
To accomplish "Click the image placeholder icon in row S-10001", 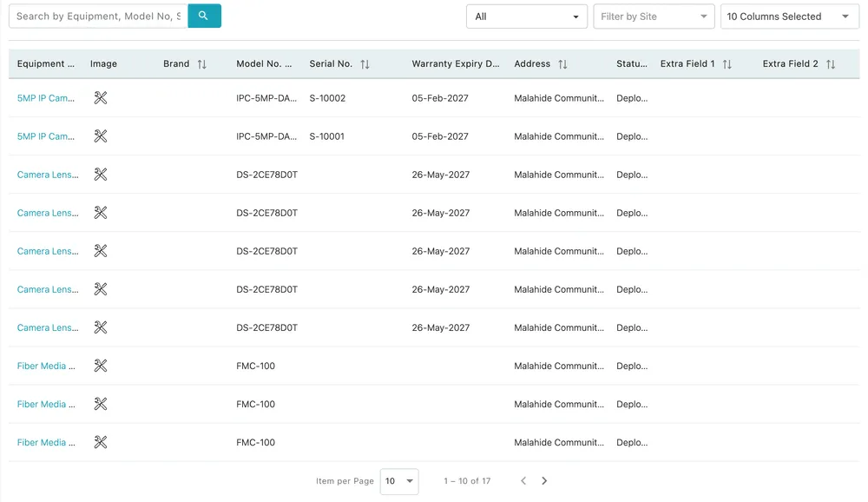I will click(100, 136).
